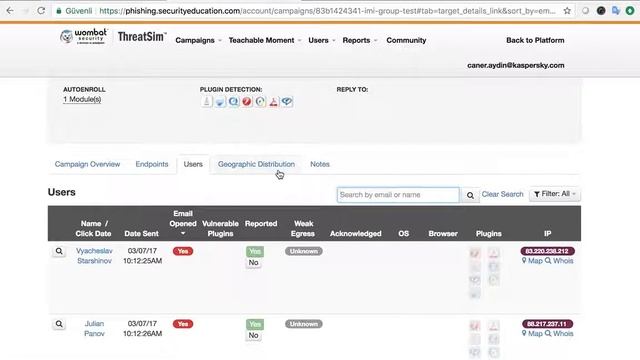Click the Clear Search link

(x=502, y=194)
